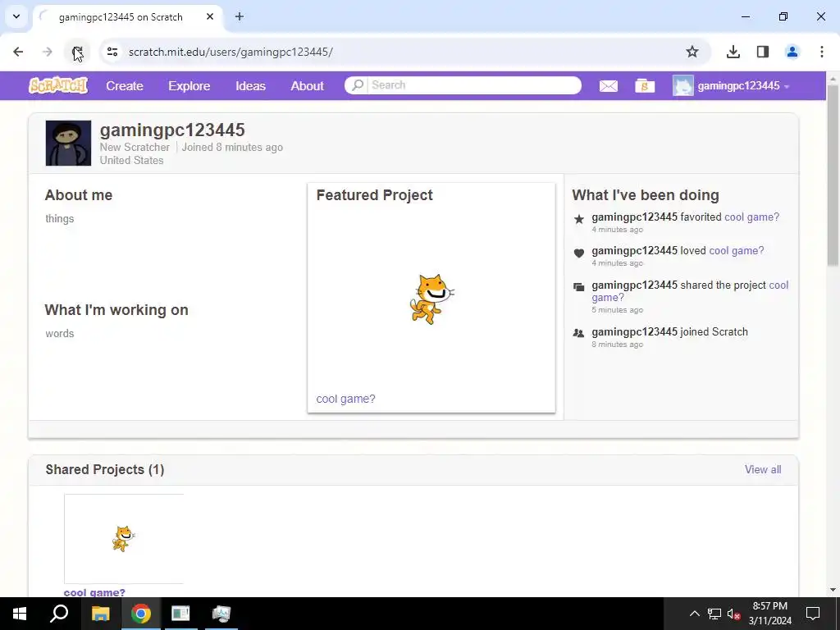The height and width of the screenshot is (630, 840).
Task: Bookmark this page with the star icon
Action: tap(692, 52)
